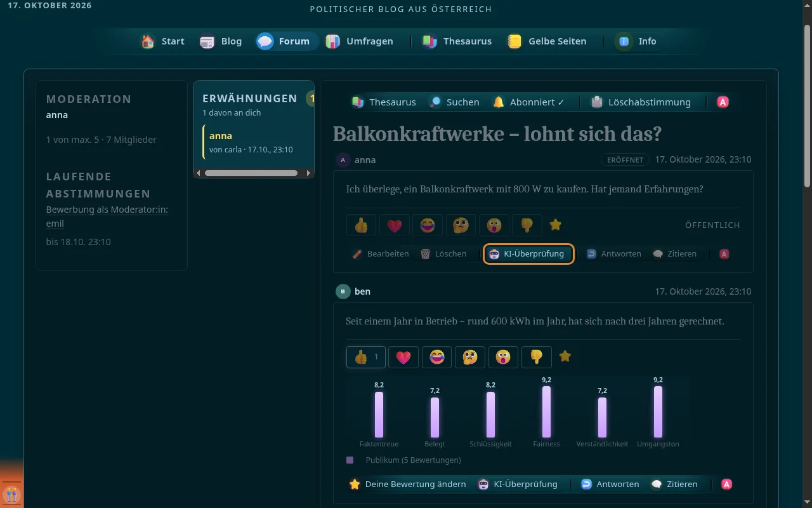This screenshot has width=812, height=508.
Task: Toggle the Abonniert bell subscription
Action: pos(528,102)
